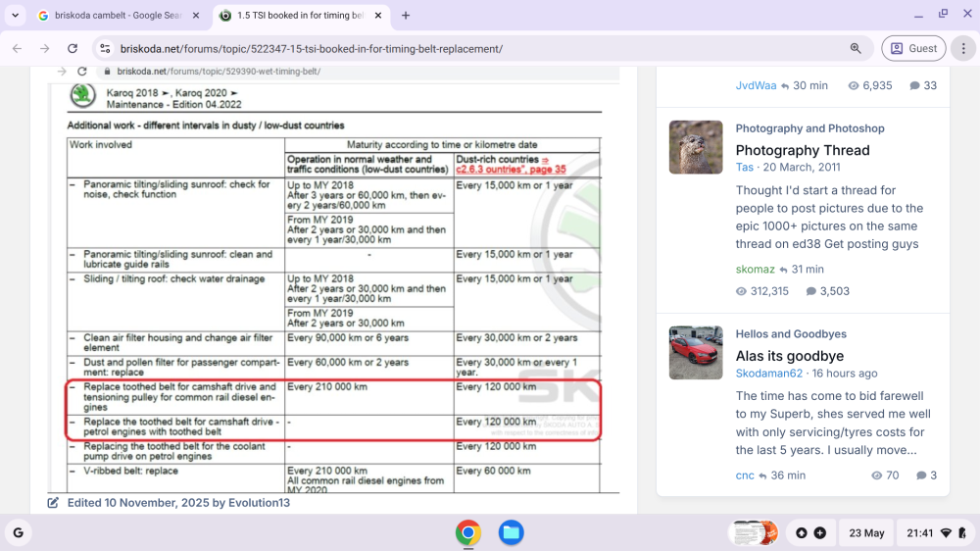Open the Photography Thread topic title
Screen dimensions: 980x551
click(803, 150)
